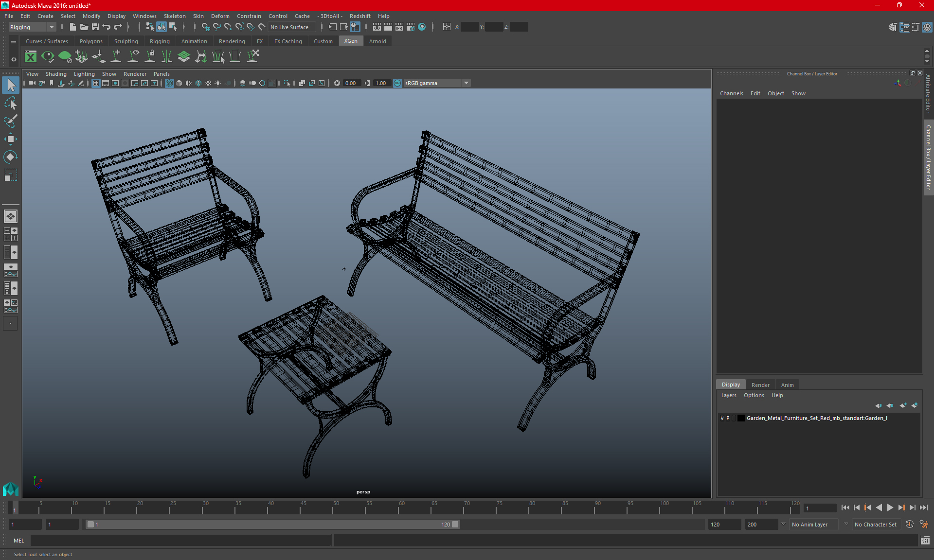Click the redo arrow icon

[118, 27]
